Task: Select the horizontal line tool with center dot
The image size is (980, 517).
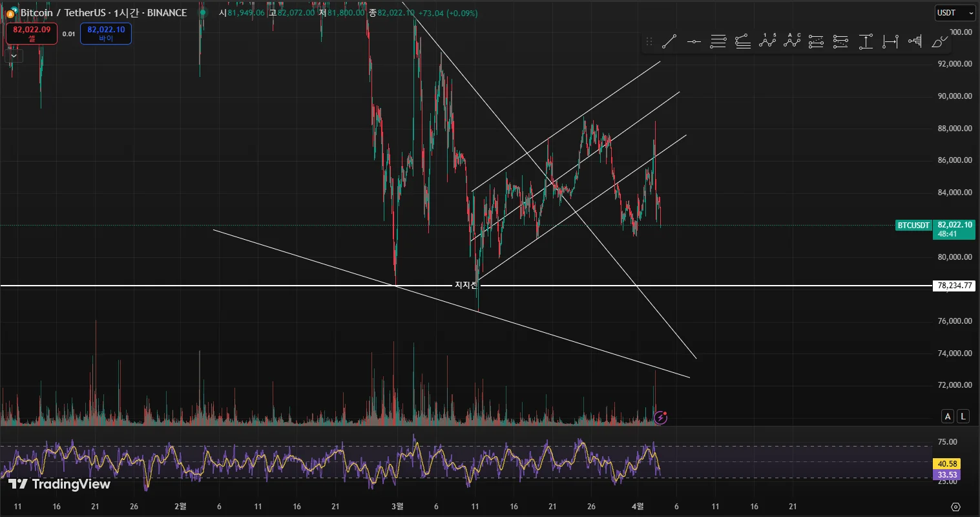Action: tap(694, 42)
